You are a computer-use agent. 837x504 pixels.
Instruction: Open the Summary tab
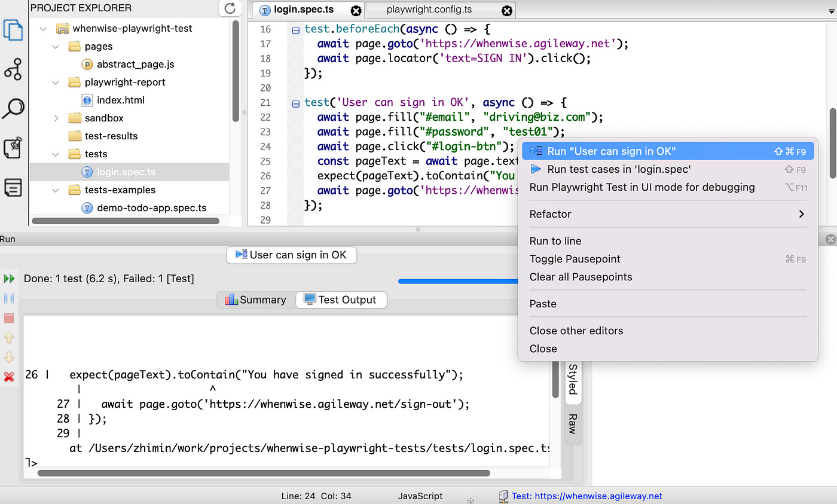click(255, 300)
